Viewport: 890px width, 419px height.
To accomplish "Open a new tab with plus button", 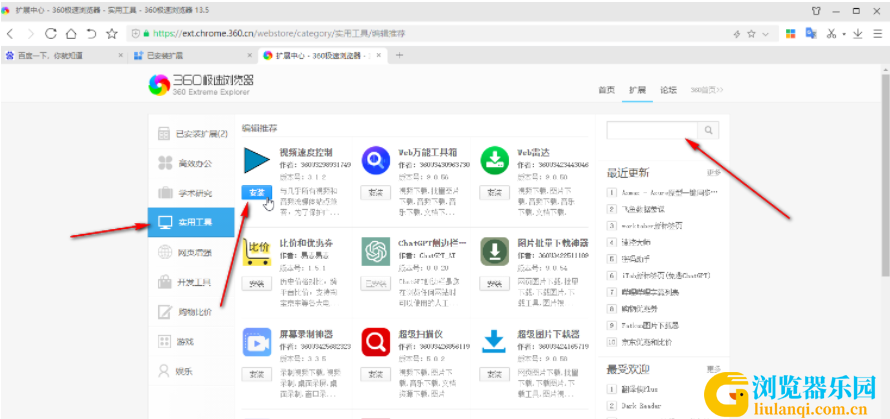I will pos(399,55).
